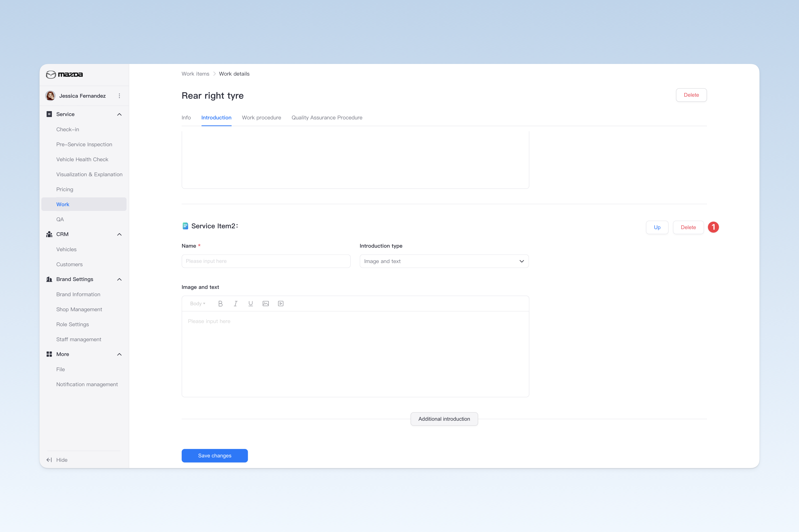Viewport: 799px width, 532px height.
Task: Open Notification management in the sidebar
Action: 87,384
